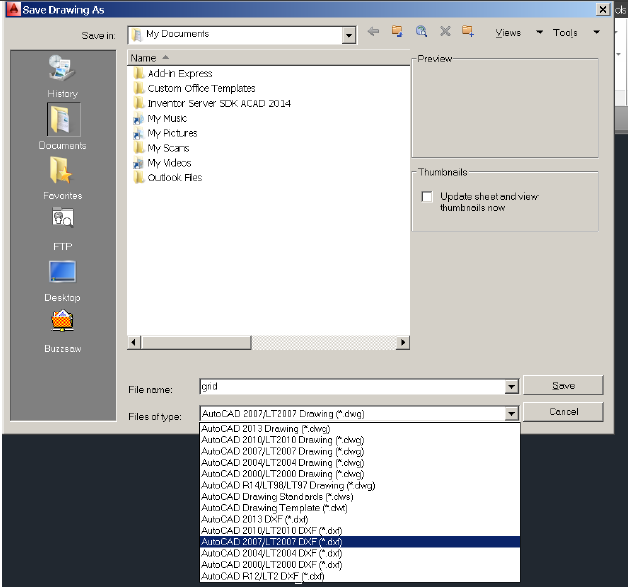The width and height of the screenshot is (628, 587).
Task: Click the scroll left arrow in file list
Action: click(x=134, y=343)
